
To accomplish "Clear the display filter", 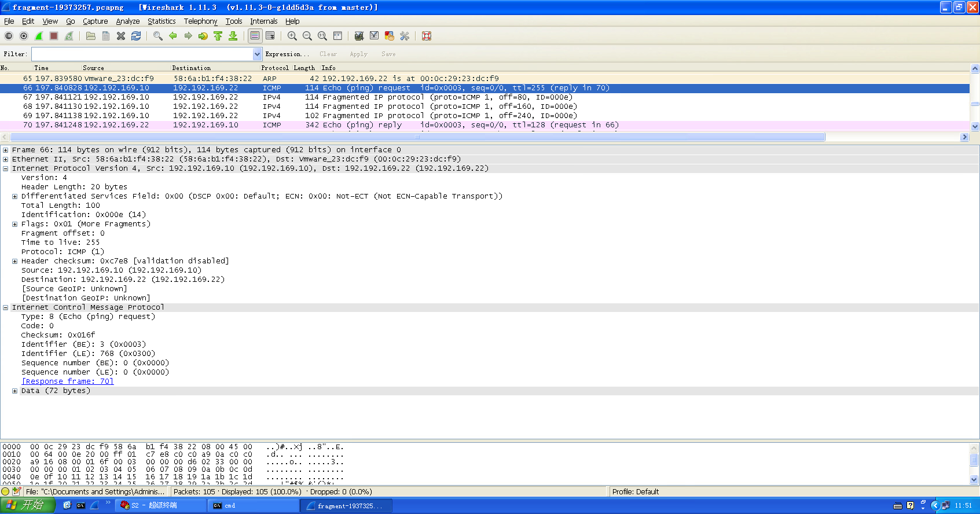I will (328, 54).
